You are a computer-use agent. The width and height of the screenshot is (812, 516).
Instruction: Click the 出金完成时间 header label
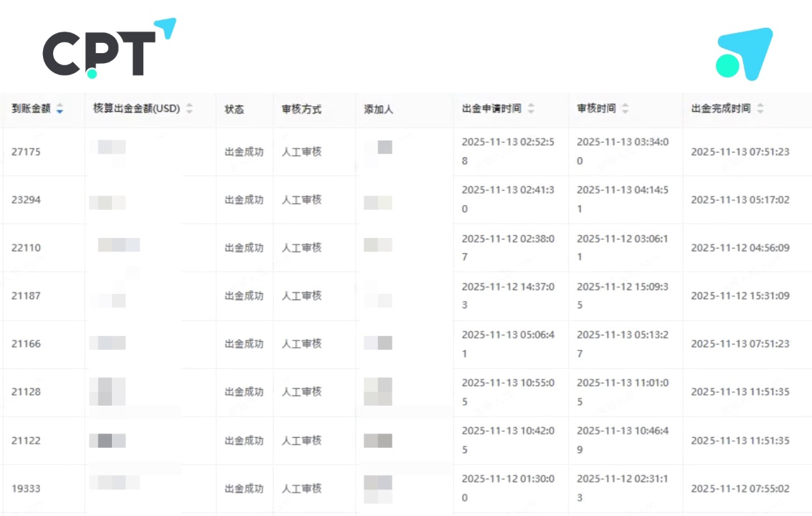tap(721, 108)
